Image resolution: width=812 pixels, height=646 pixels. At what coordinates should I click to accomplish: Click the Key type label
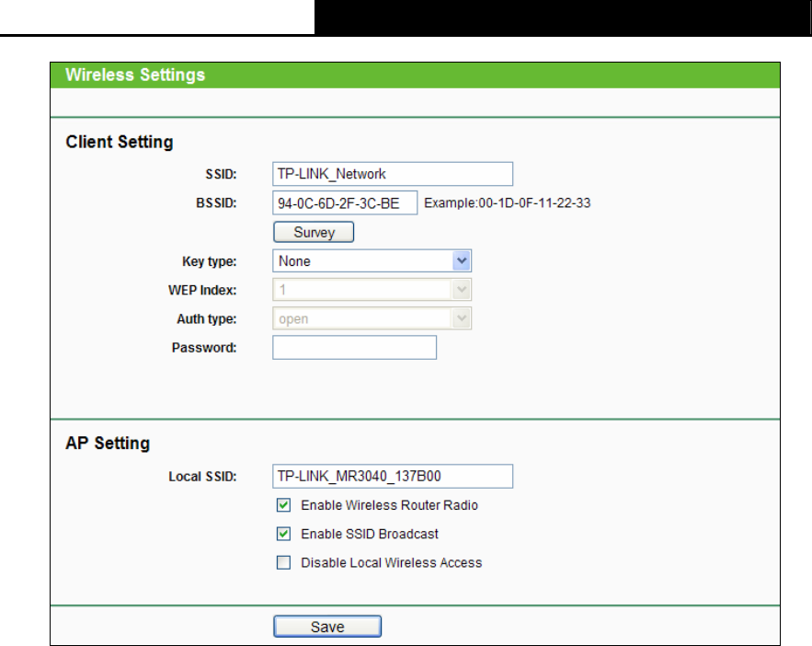pyautogui.click(x=210, y=261)
